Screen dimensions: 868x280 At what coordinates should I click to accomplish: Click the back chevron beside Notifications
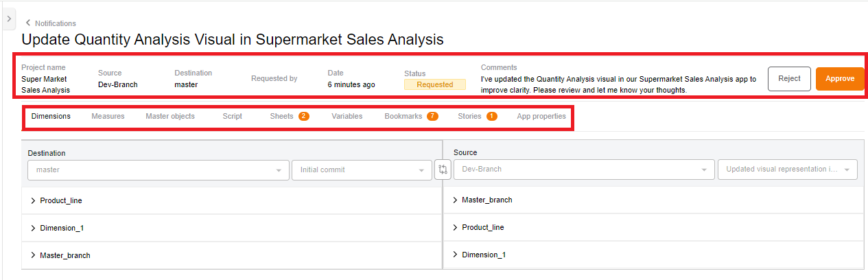pyautogui.click(x=28, y=23)
